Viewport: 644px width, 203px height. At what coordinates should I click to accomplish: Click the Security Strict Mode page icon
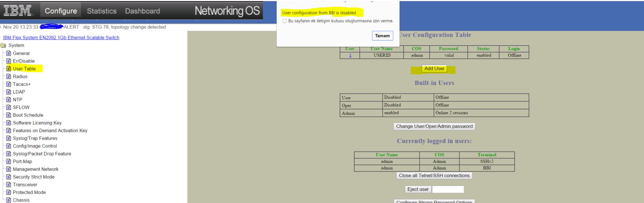(x=9, y=177)
